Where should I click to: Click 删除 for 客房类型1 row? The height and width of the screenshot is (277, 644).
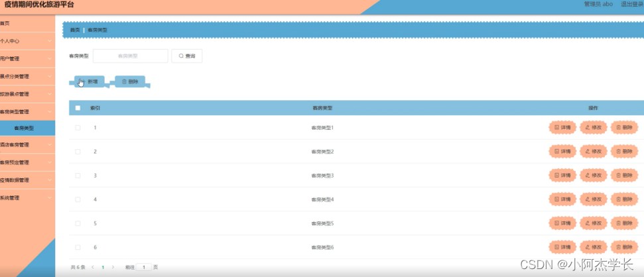point(624,128)
